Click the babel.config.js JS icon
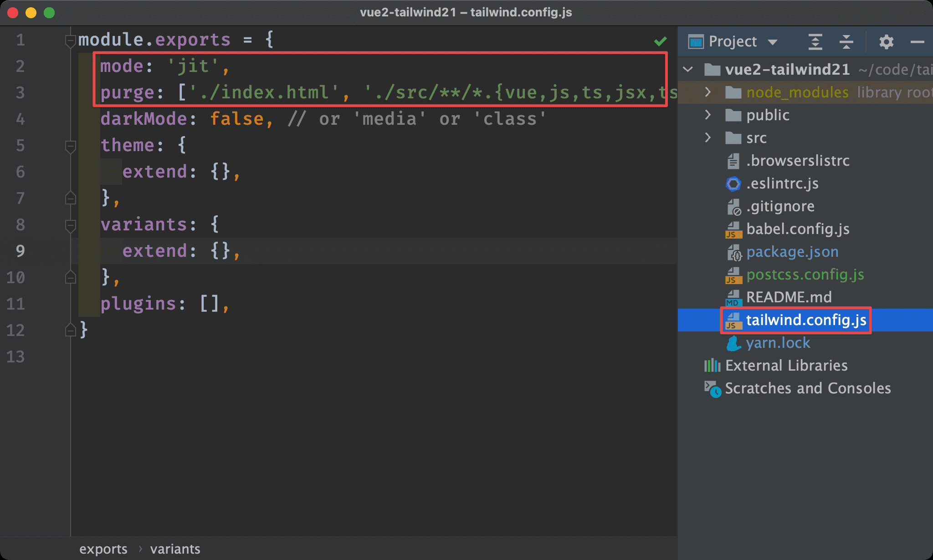This screenshot has height=560, width=933. point(733,230)
